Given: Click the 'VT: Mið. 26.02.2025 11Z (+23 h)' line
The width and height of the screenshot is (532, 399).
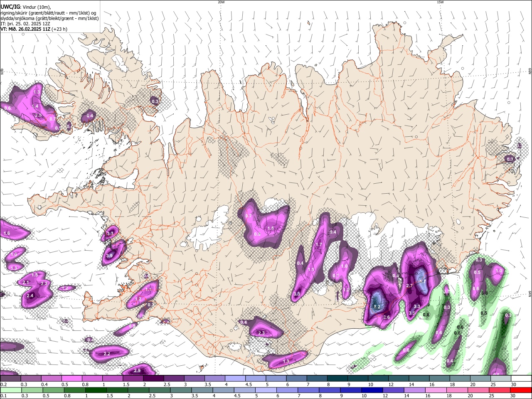Looking at the screenshot, I should tap(34, 29).
